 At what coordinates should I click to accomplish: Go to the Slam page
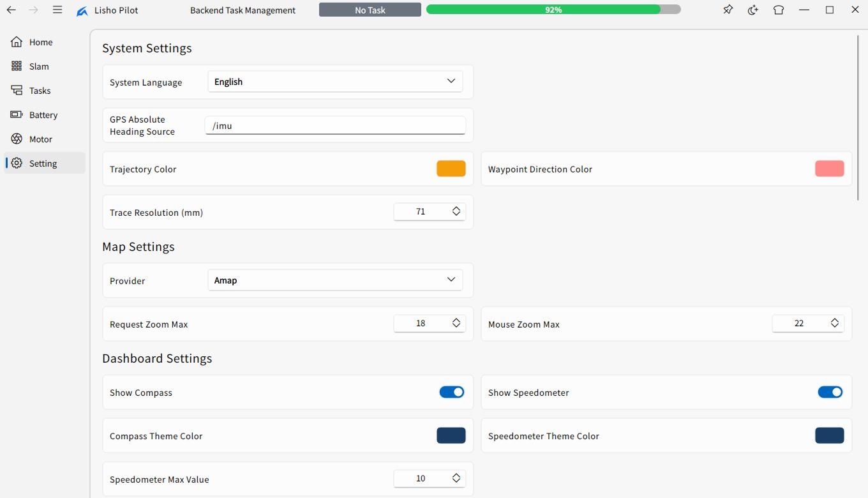[45, 66]
